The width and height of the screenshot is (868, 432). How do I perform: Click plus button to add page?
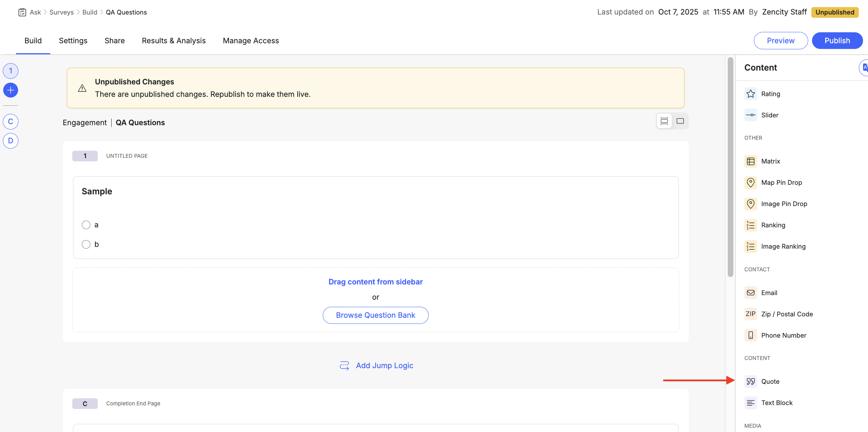11,90
